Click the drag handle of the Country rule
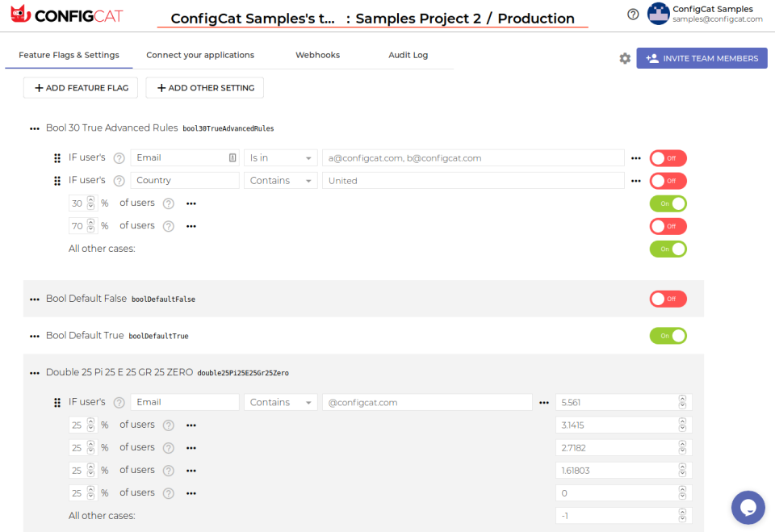The image size is (775, 532). (x=57, y=180)
